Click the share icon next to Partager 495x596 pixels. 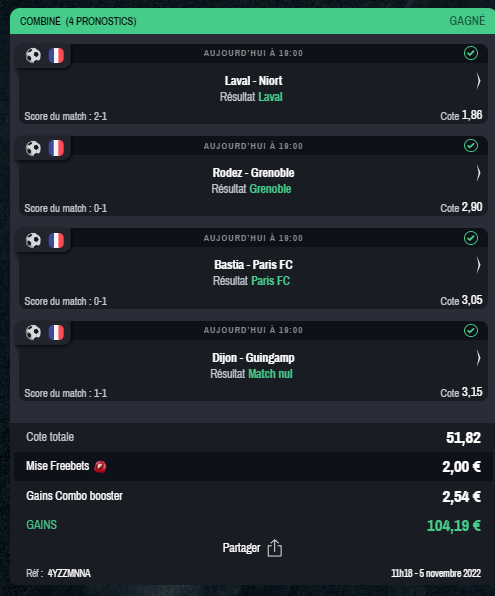(274, 548)
